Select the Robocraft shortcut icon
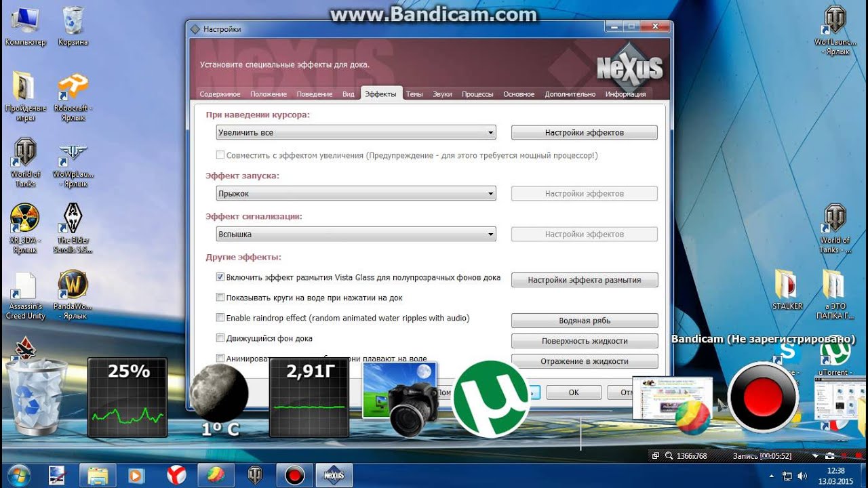The image size is (868, 488). tap(73, 96)
